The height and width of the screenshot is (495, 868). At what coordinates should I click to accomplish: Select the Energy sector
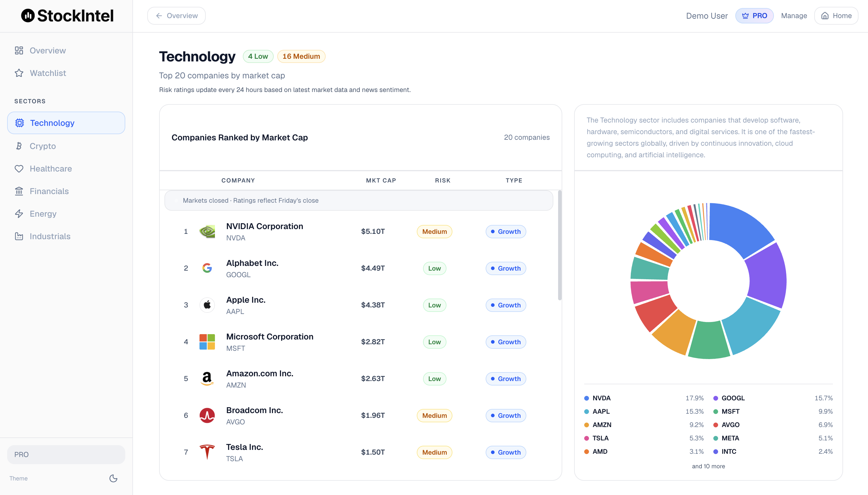[x=66, y=213]
